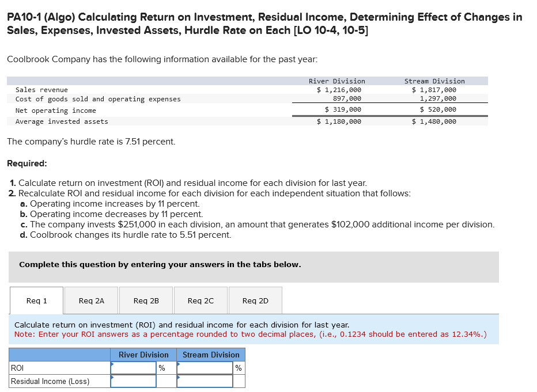Click the blue marker on River ROI cell

coord(112,363)
